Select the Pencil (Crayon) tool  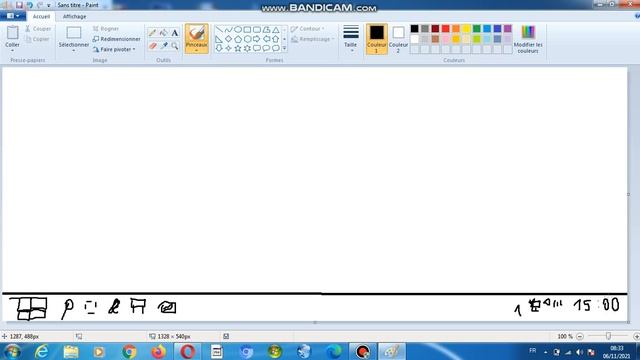(x=152, y=33)
